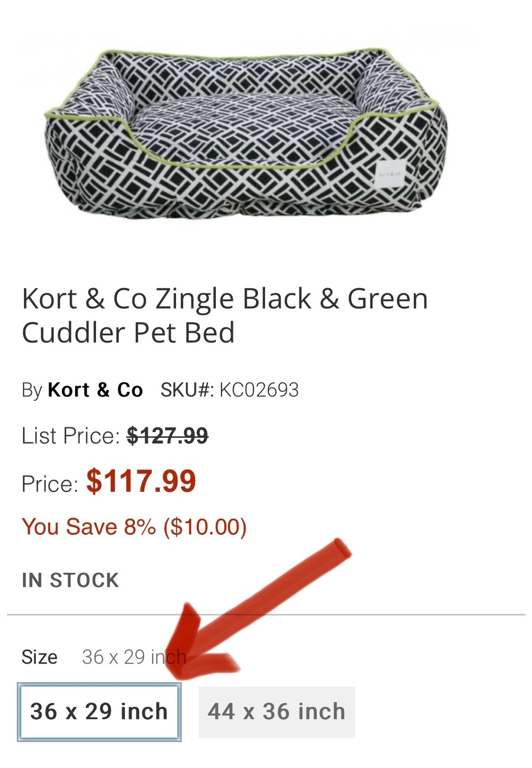Image resolution: width=532 pixels, height=768 pixels.
Task: Click the SKU number KC02693
Action: click(x=259, y=390)
